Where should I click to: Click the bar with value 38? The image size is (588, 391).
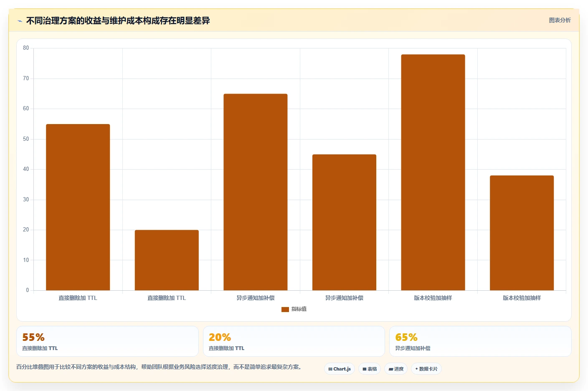[x=522, y=233]
